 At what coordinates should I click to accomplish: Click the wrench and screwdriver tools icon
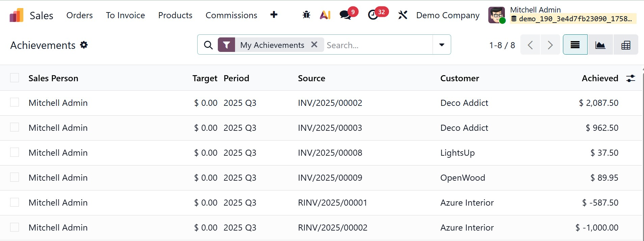tap(403, 15)
